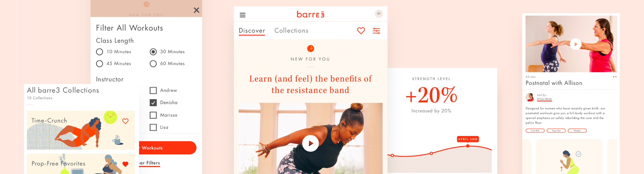644x174 pixels.
Task: Open the Allison Beam instructor link
Action: [x=544, y=99]
